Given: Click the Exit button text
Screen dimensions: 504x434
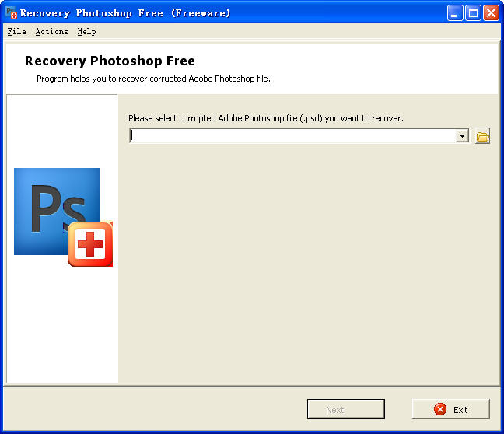Looking at the screenshot, I should click(x=460, y=410).
